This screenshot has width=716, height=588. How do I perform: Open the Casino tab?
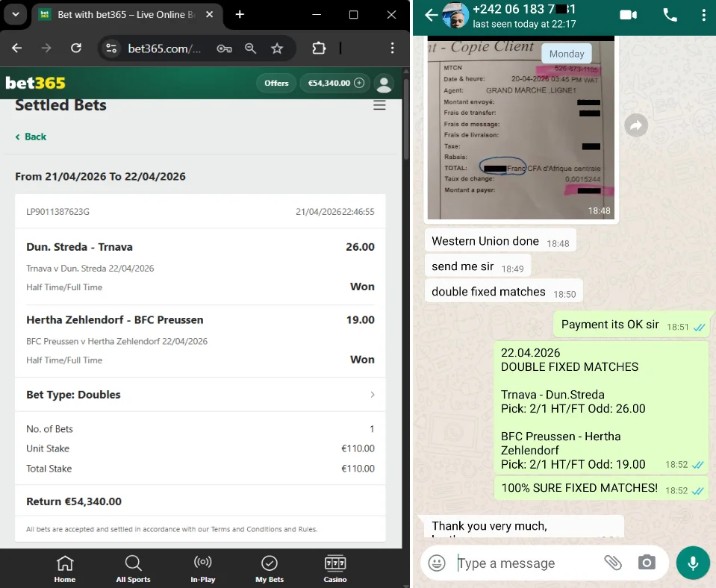coord(335,569)
